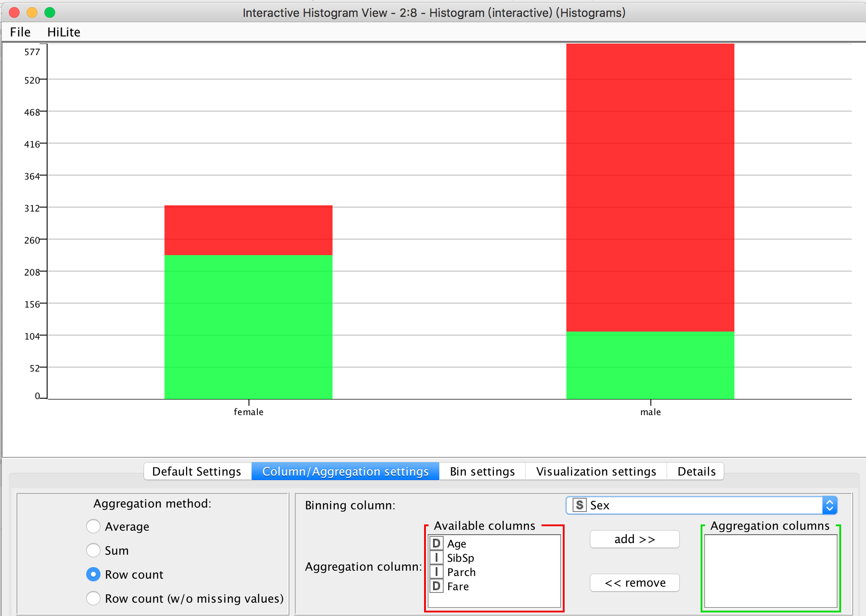Screen dimensions: 866x616
Task: Click the I type icon beside SibSp
Action: (437, 557)
